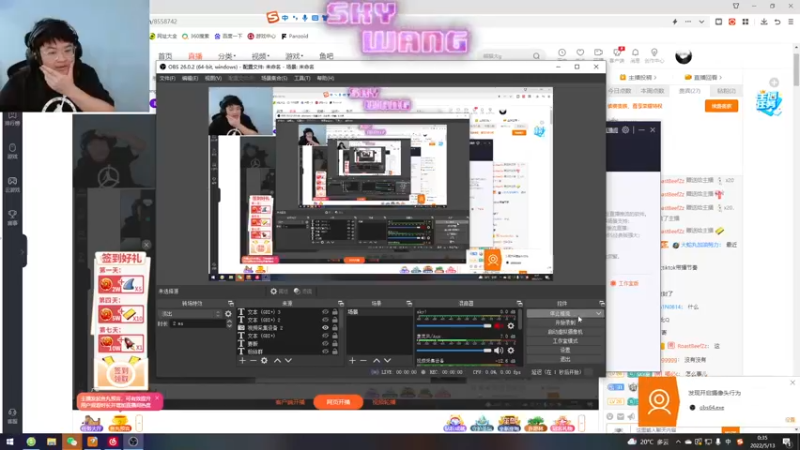
Task: Click the user avatar in website header
Action: (683, 57)
